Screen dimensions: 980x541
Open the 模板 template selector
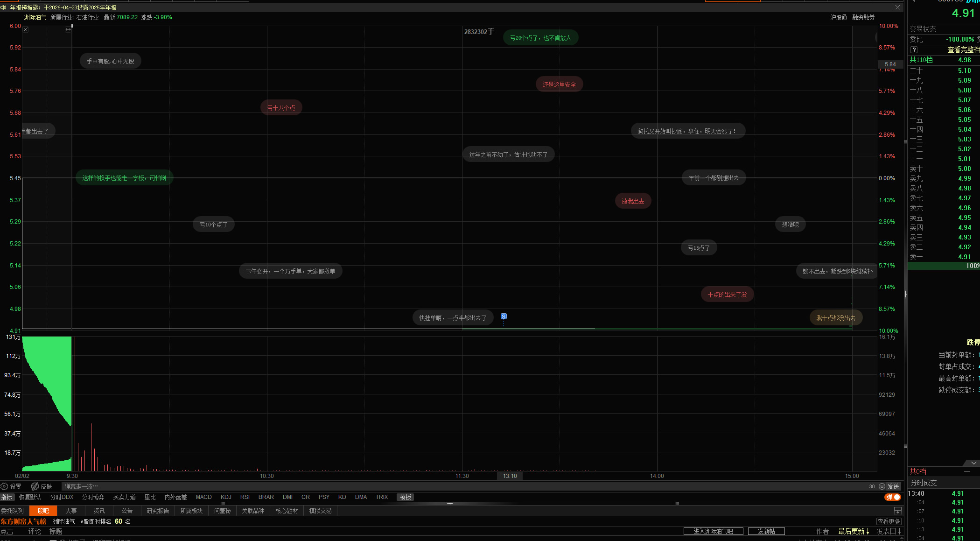point(405,497)
